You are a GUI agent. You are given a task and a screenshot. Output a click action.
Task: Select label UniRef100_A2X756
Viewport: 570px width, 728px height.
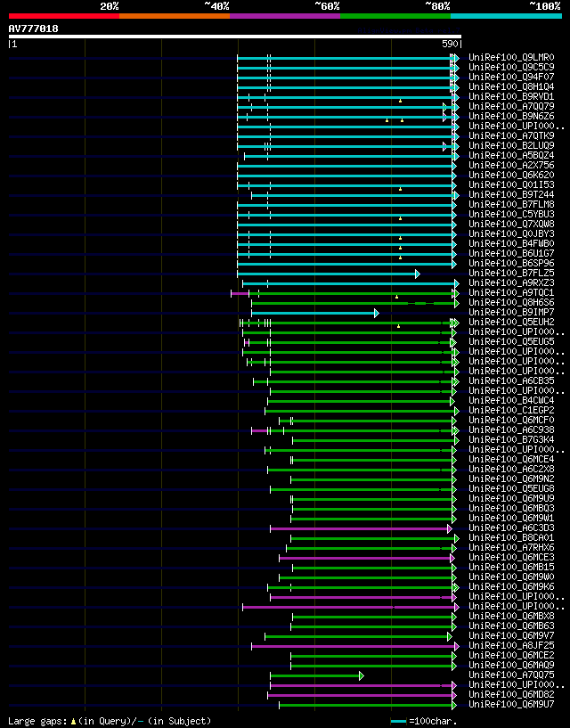511,165
